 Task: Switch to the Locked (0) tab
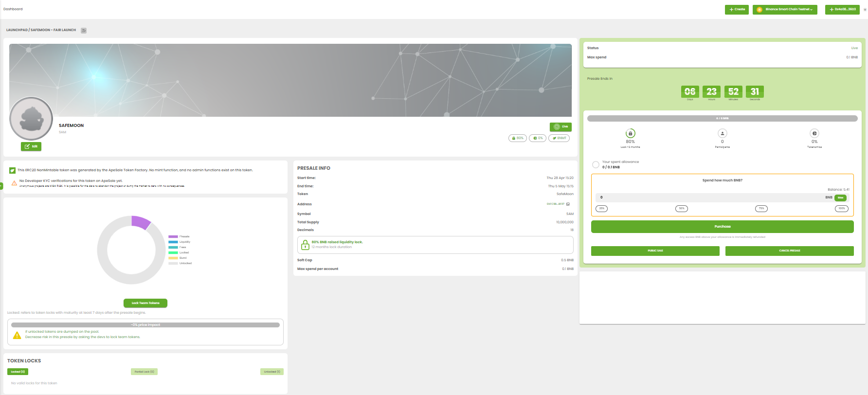pyautogui.click(x=18, y=372)
